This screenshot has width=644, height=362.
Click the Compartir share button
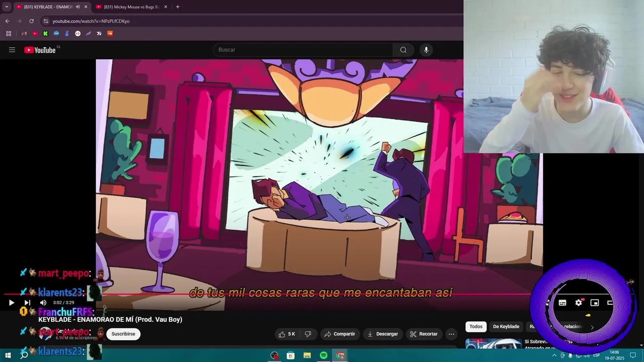click(340, 334)
